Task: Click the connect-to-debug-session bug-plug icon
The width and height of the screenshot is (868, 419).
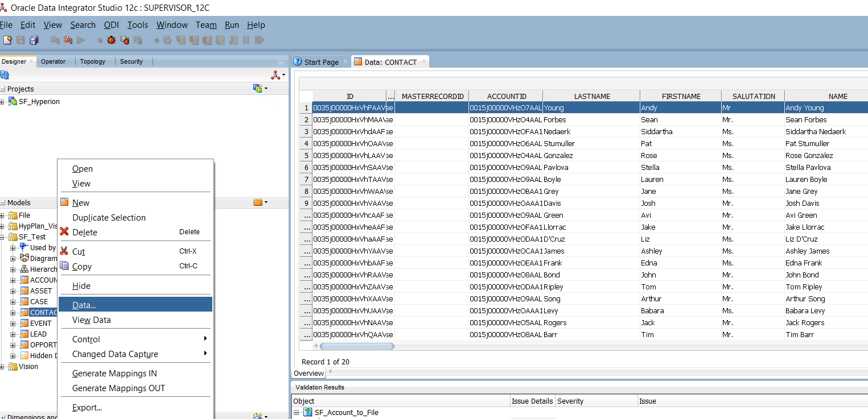Action: pos(125,40)
